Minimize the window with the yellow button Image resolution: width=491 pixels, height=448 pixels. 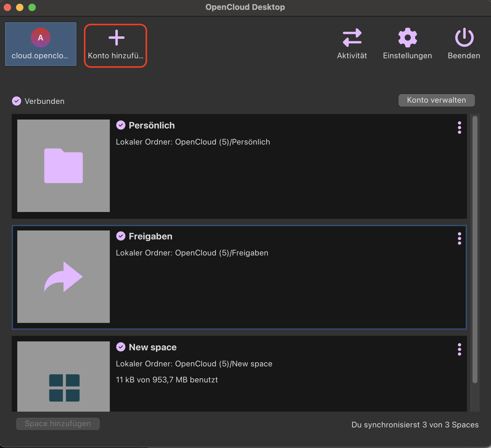(x=20, y=7)
